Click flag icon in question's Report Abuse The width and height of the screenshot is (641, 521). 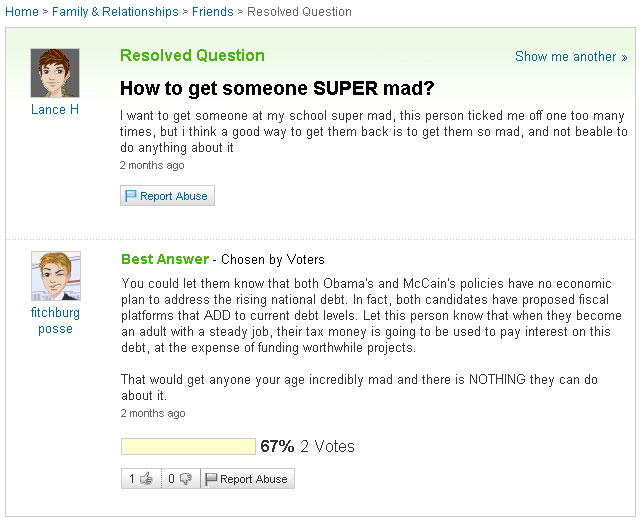click(130, 196)
